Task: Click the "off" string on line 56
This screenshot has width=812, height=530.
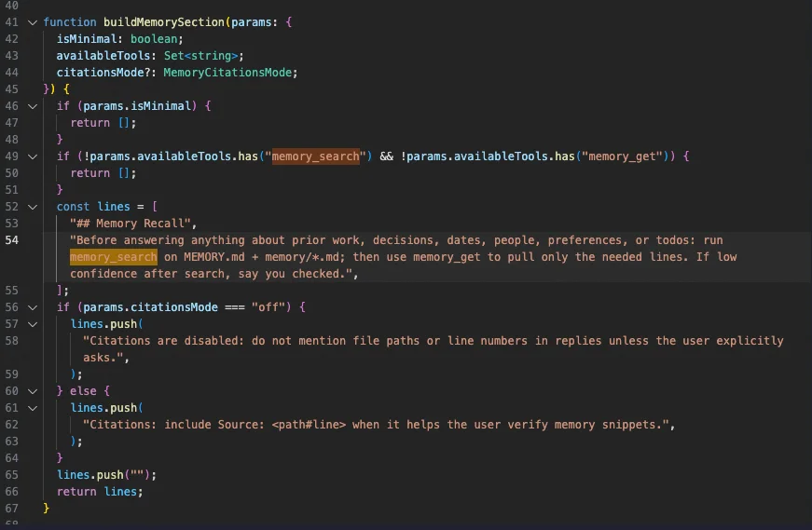Action: [x=268, y=307]
